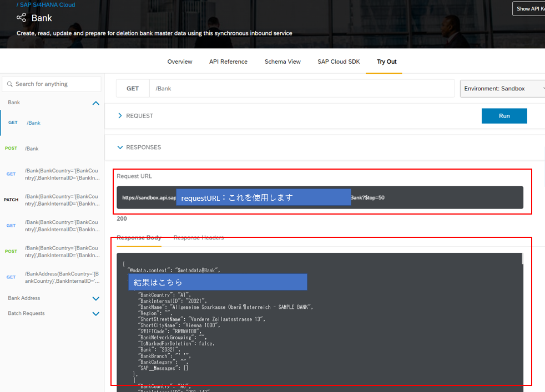
Task: Click the Request URL text box
Action: [x=320, y=197]
